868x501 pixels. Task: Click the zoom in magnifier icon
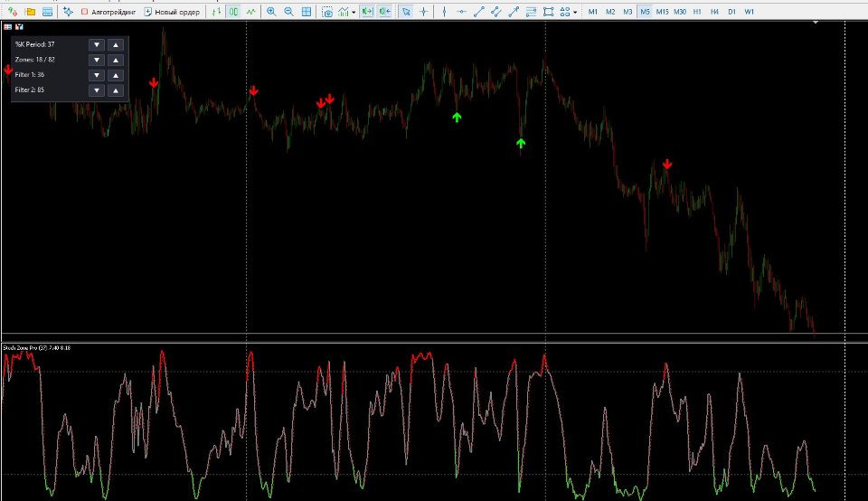(x=271, y=12)
